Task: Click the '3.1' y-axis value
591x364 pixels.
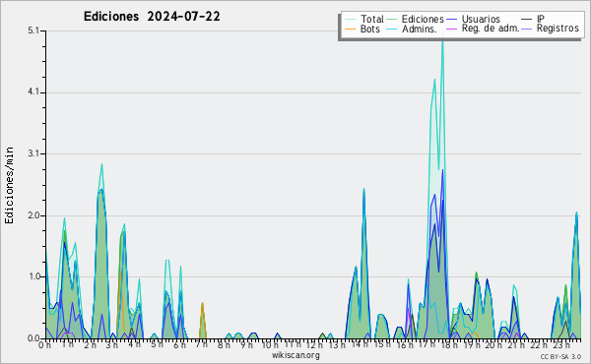Action: (33, 153)
